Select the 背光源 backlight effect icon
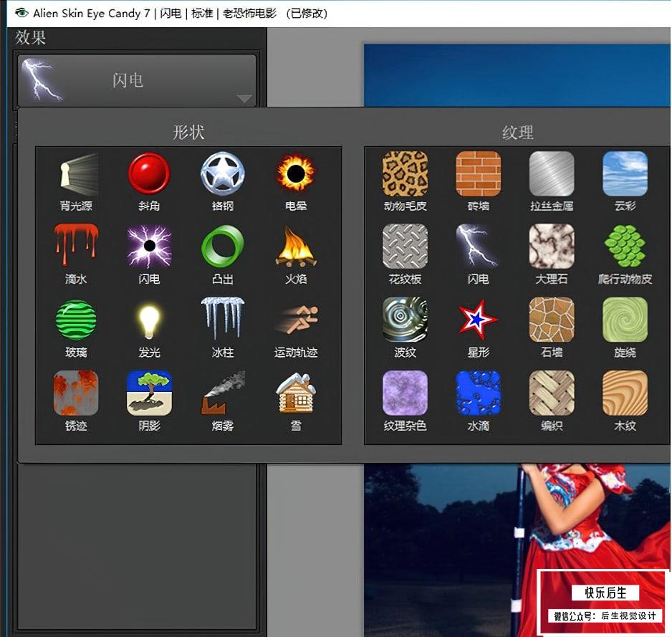672x637 pixels. coord(76,173)
